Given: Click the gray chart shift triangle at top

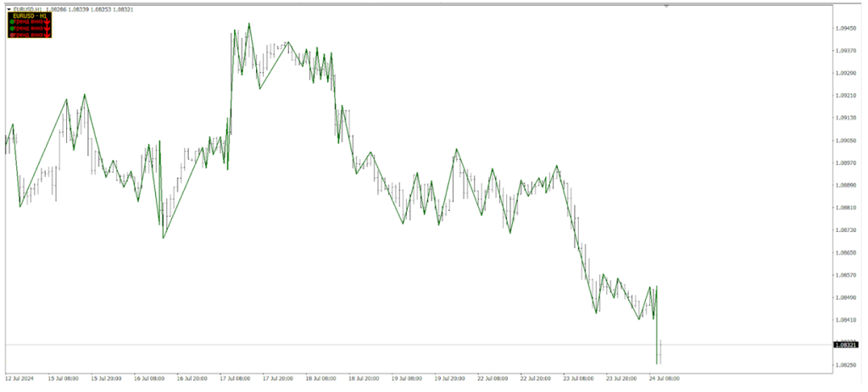Looking at the screenshot, I should (666, 6).
